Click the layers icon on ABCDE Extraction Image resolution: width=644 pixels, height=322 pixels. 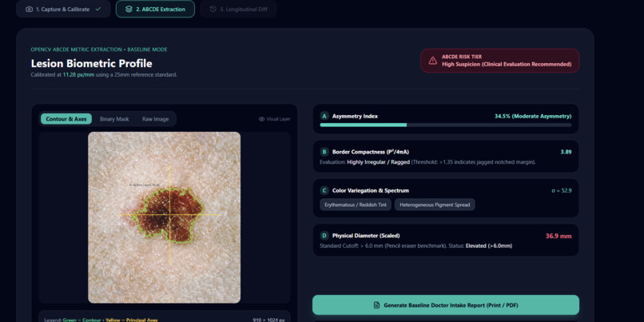tap(129, 9)
